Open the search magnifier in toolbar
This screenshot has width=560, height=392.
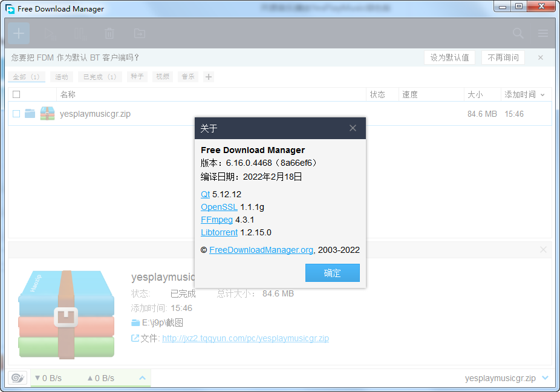pos(518,34)
